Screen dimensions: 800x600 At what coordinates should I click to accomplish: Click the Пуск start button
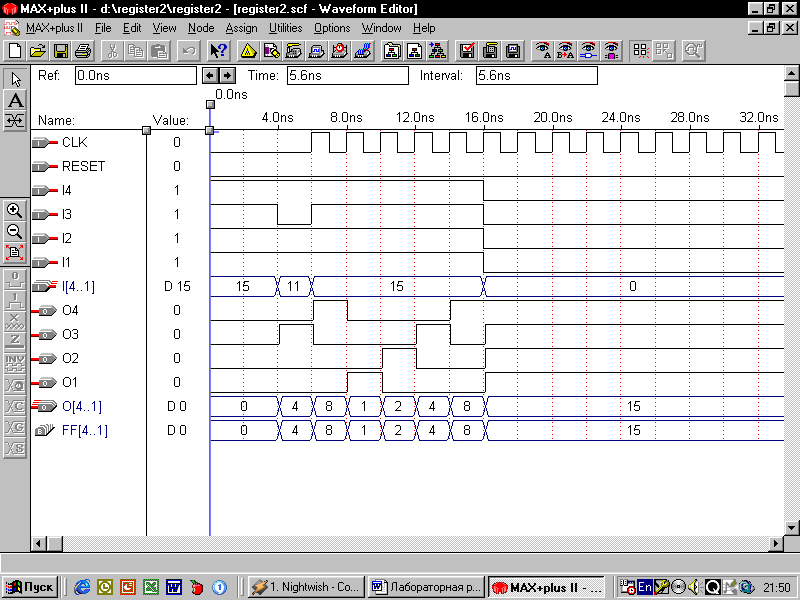[30, 587]
